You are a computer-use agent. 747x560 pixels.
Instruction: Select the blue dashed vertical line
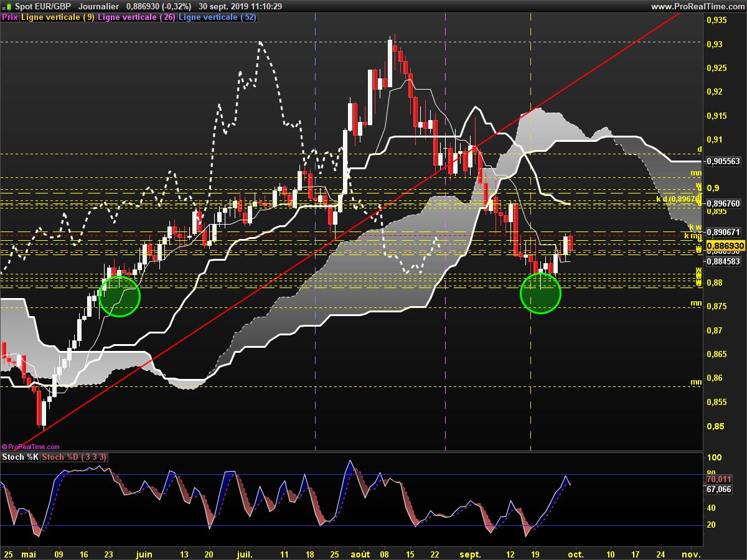(x=316, y=230)
